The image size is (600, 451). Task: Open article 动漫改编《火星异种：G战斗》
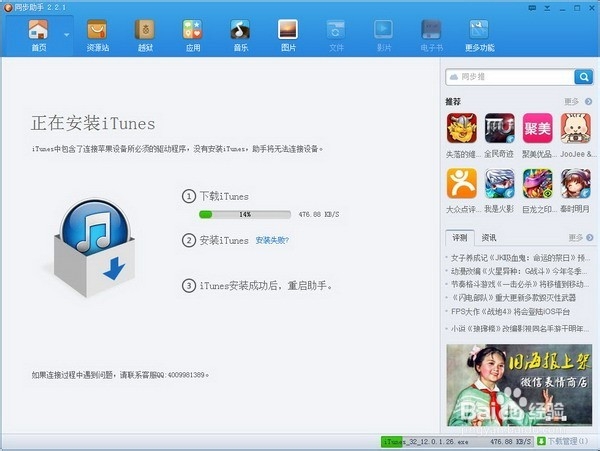tap(519, 271)
